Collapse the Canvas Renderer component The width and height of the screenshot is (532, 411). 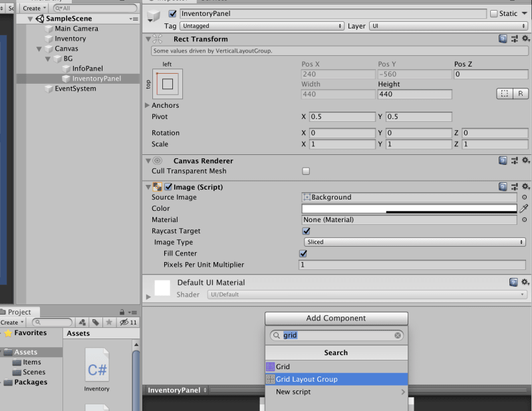(148, 160)
